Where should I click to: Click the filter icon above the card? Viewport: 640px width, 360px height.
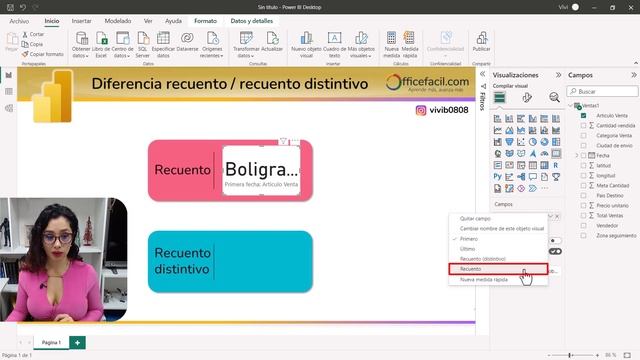click(x=283, y=141)
